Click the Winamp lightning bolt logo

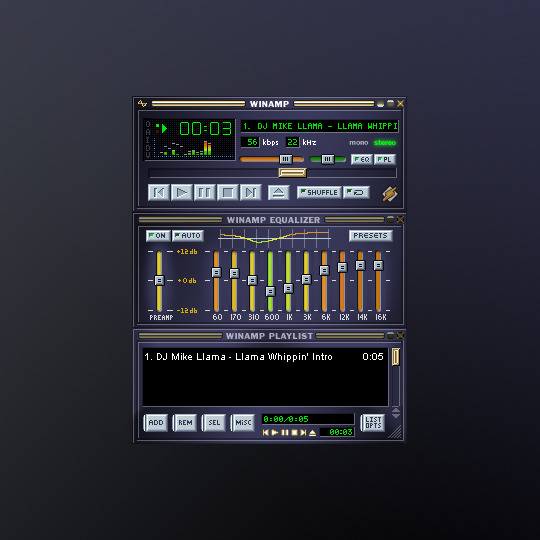coord(390,194)
